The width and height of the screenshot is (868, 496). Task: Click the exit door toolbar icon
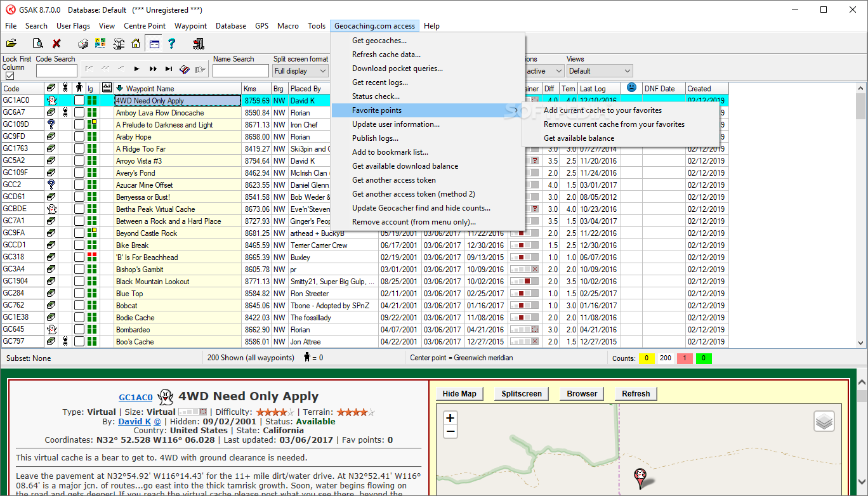[198, 44]
